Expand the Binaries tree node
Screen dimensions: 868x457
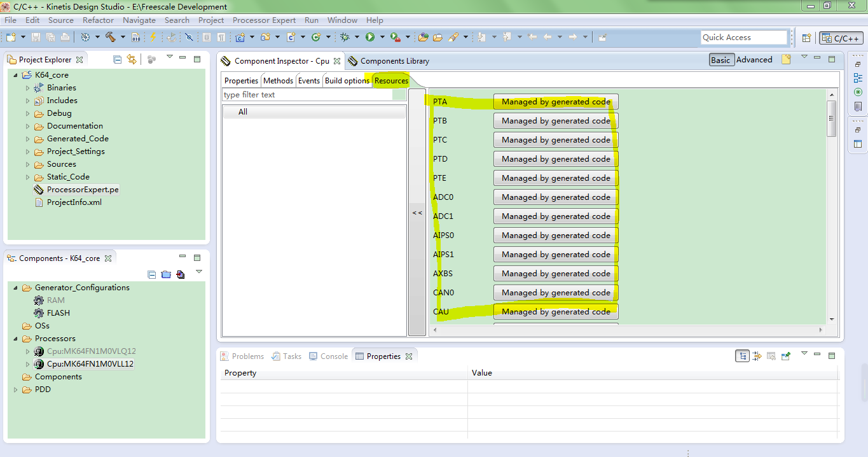27,88
